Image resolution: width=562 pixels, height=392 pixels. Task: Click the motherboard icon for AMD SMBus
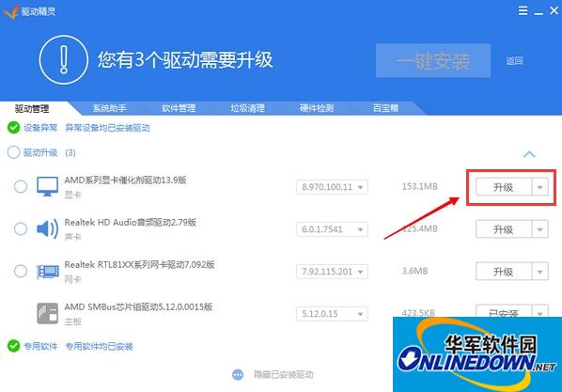(x=47, y=313)
